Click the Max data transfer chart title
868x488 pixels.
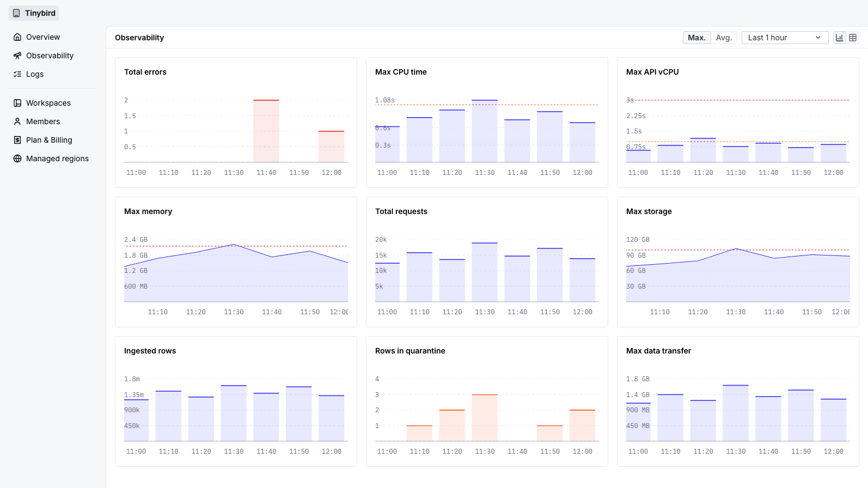(x=659, y=351)
